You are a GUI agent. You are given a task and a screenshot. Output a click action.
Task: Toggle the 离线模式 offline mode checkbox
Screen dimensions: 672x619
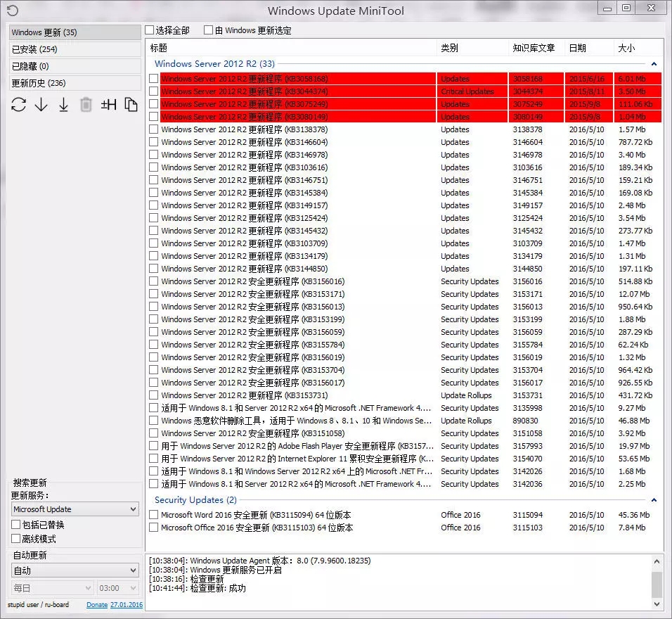[x=16, y=539]
